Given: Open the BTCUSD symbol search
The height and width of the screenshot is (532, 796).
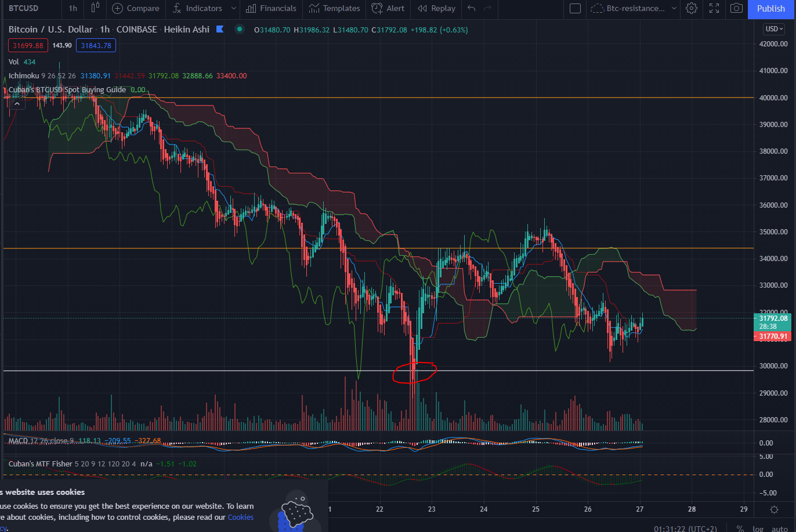Looking at the screenshot, I should [x=23, y=8].
